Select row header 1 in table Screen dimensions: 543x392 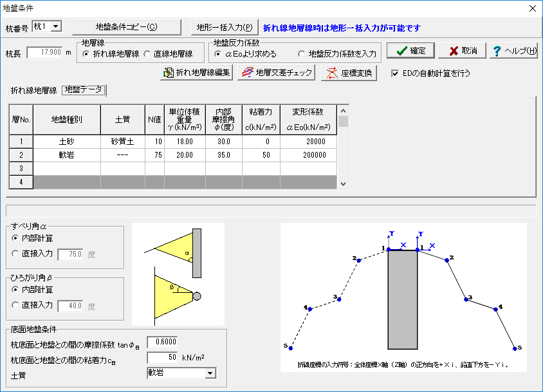21,142
